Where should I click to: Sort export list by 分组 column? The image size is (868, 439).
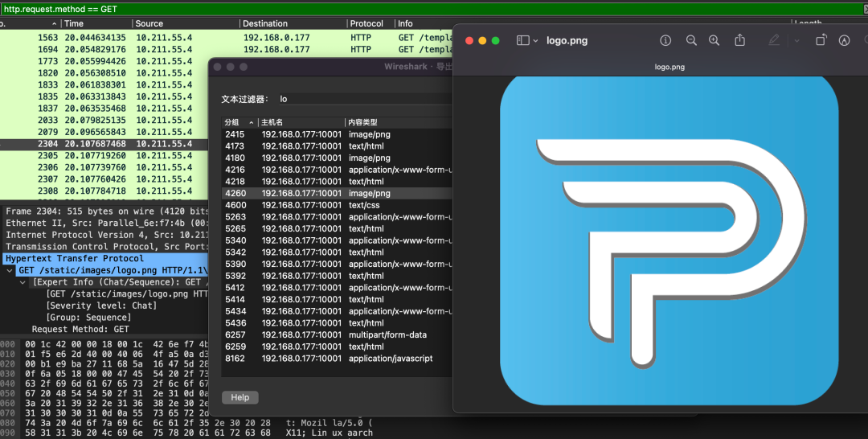tap(240, 122)
